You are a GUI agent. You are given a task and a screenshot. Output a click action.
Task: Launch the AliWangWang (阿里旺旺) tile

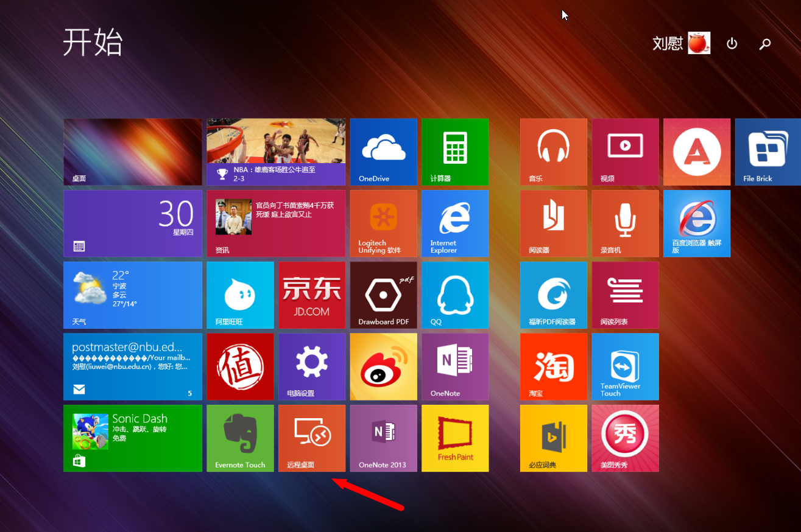[240, 295]
